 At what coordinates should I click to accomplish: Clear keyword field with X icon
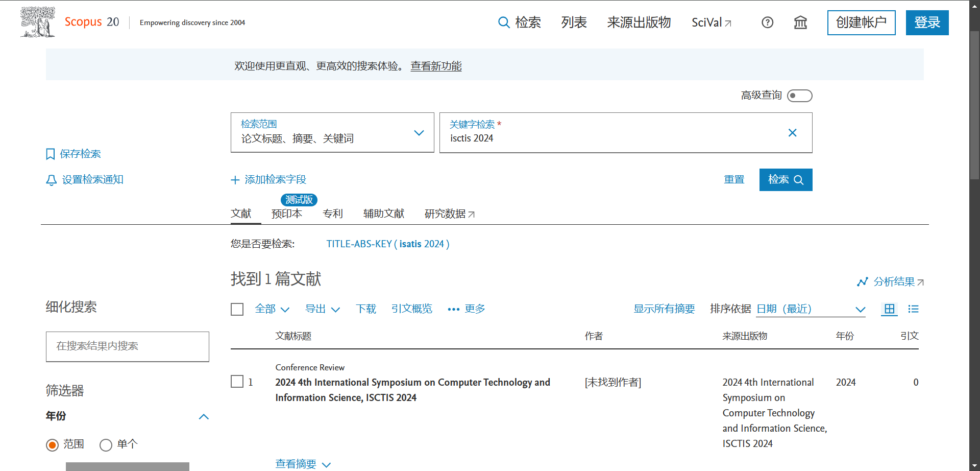pyautogui.click(x=792, y=133)
